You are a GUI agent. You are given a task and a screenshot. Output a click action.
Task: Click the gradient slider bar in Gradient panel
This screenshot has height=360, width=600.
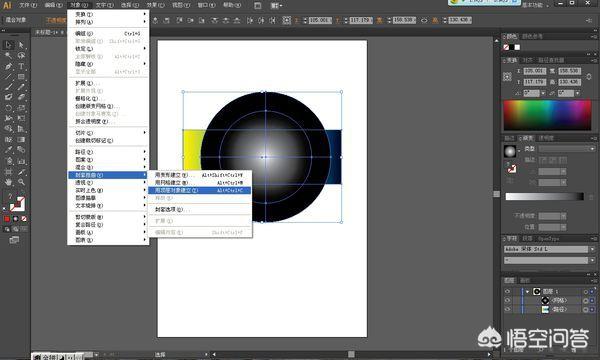click(545, 196)
